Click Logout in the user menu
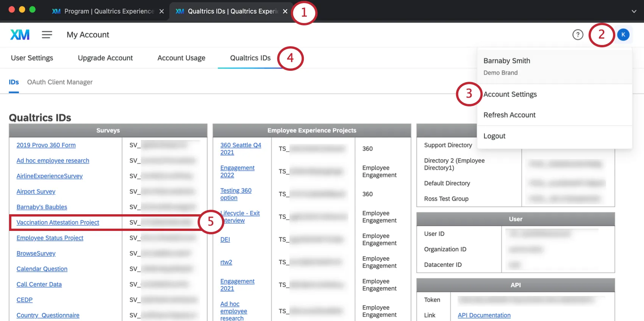Viewport: 644px width, 321px height. pyautogui.click(x=494, y=136)
